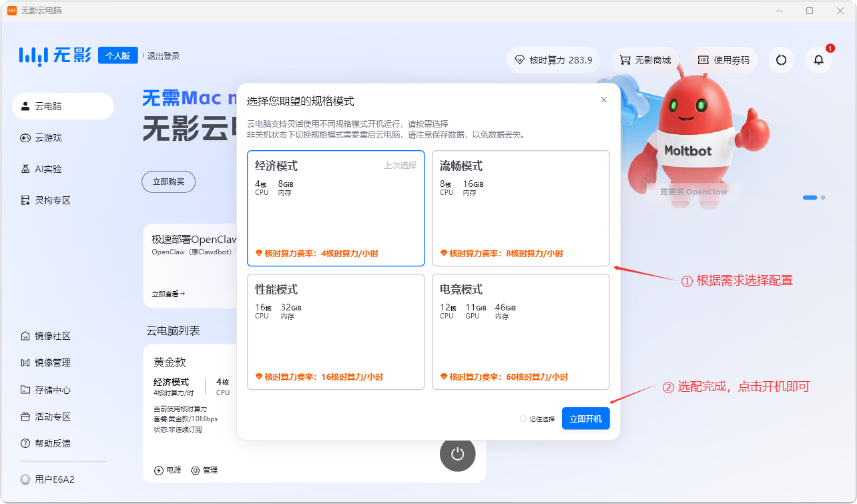Click second banner carousel indicator dot
The image size is (857, 504).
tap(823, 198)
